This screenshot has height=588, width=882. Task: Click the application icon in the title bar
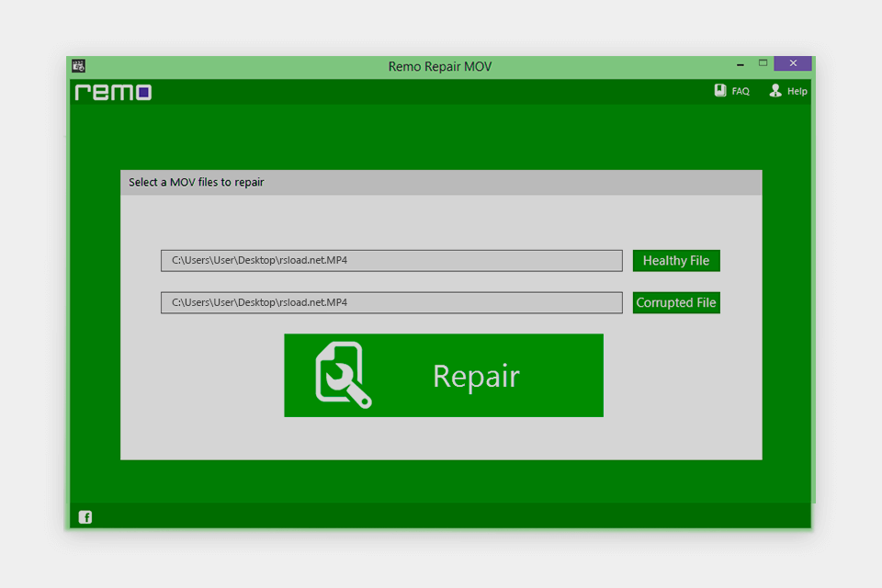[76, 65]
